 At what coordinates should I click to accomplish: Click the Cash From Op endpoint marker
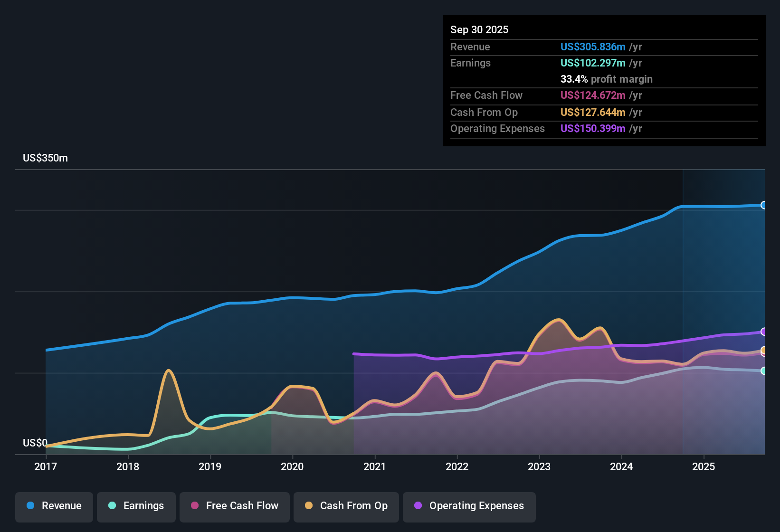[x=764, y=350]
